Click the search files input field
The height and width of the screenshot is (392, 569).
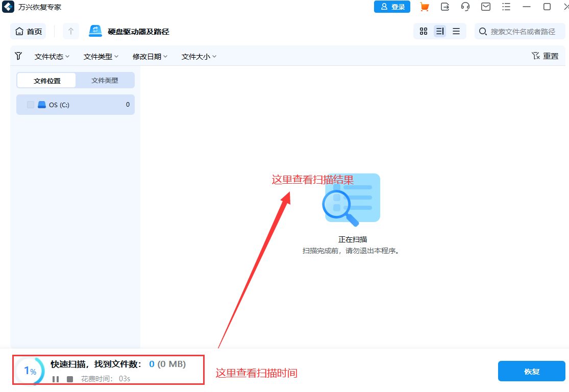[520, 31]
